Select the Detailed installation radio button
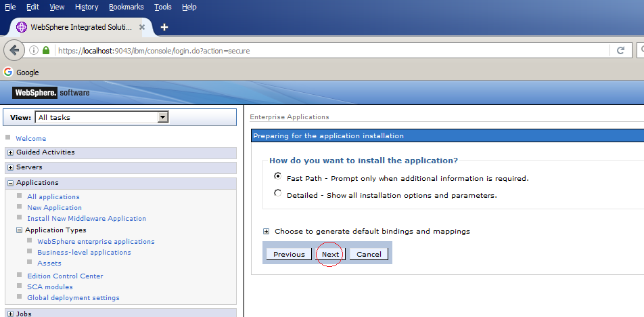This screenshot has height=317, width=644. pos(278,193)
